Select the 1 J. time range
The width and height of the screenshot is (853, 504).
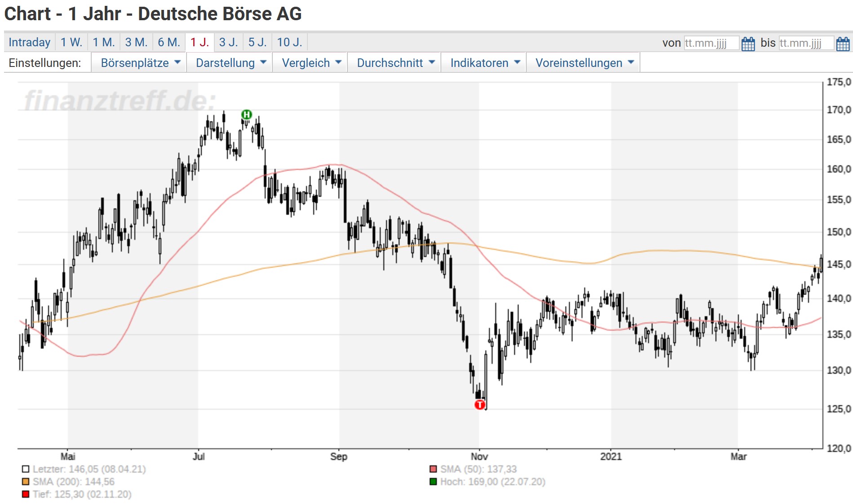coord(200,42)
